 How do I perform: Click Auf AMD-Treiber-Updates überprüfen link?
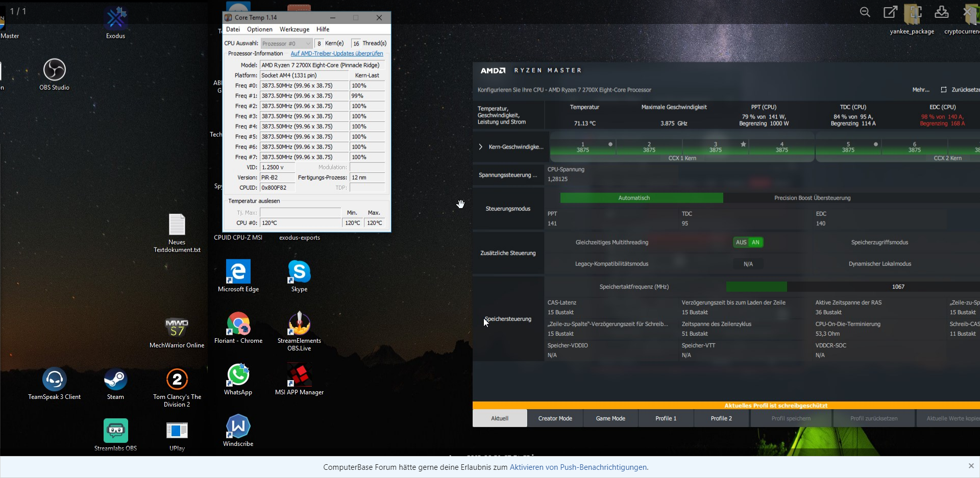tap(337, 54)
